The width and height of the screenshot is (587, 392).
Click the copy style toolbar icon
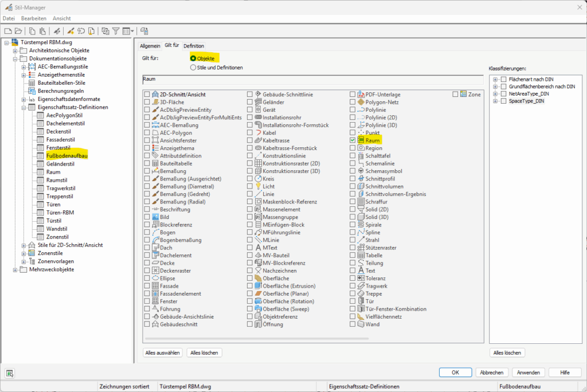(x=33, y=31)
